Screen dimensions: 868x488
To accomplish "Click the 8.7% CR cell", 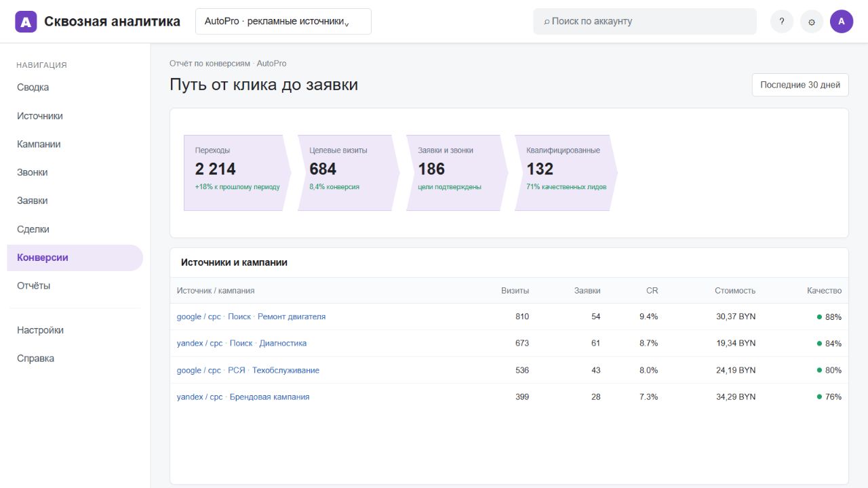I will point(649,343).
